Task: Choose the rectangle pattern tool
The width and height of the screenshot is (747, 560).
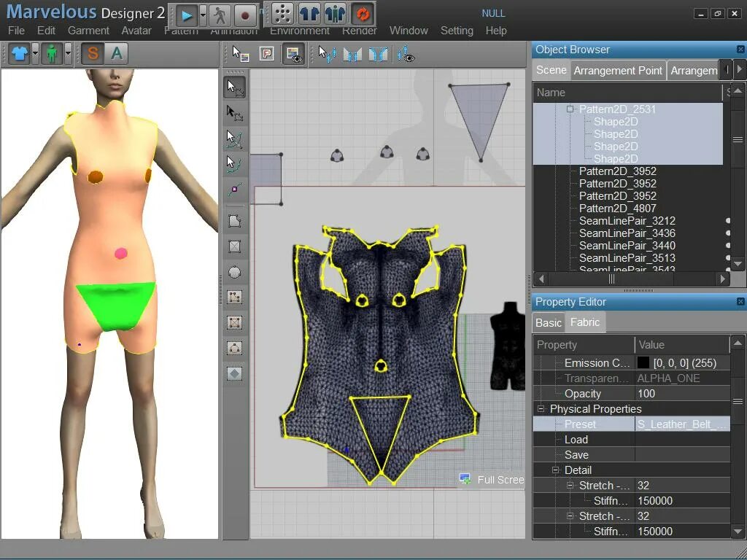Action: 234,246
